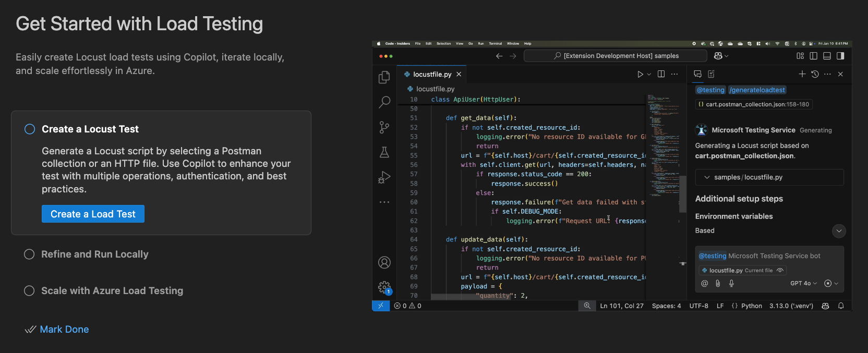Open the notifications bell in status bar
The image size is (868, 353).
point(841,306)
